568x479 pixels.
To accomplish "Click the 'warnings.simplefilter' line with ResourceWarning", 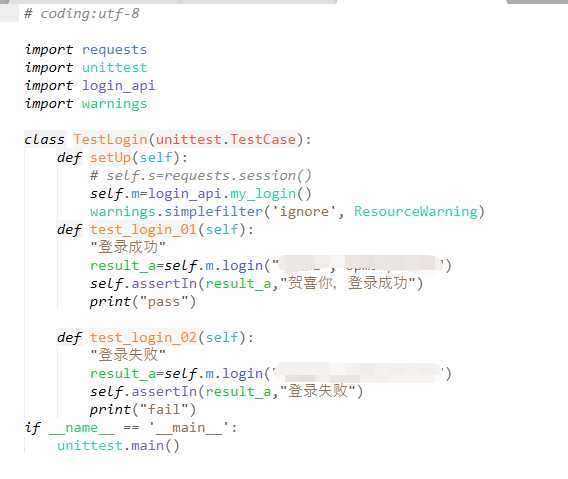I will (287, 212).
